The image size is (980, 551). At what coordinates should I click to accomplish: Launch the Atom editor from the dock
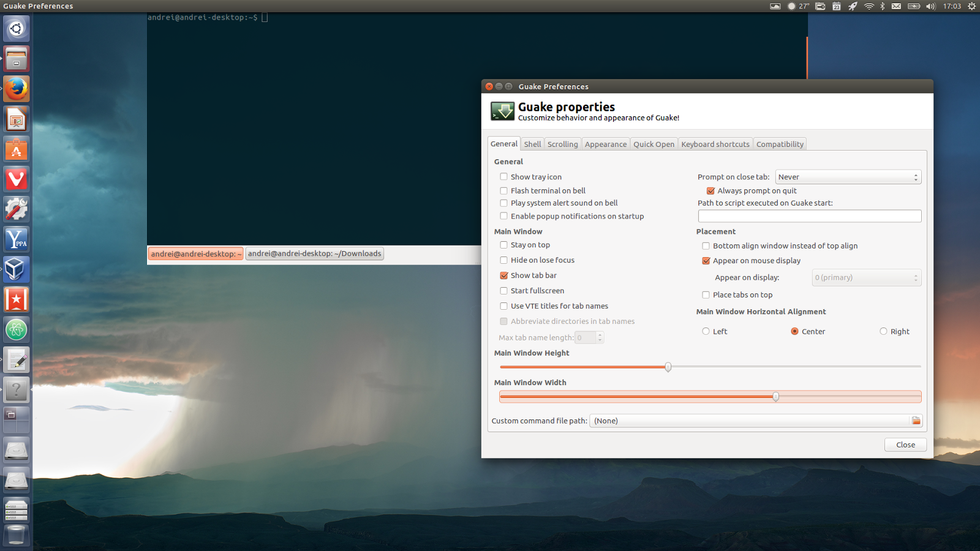(x=17, y=329)
